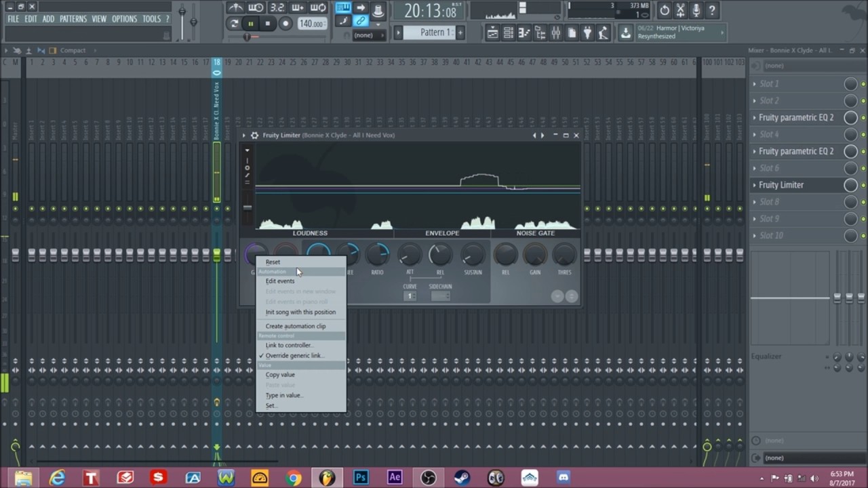Choose Copy value from context menu
The width and height of the screenshot is (868, 488).
coord(300,374)
